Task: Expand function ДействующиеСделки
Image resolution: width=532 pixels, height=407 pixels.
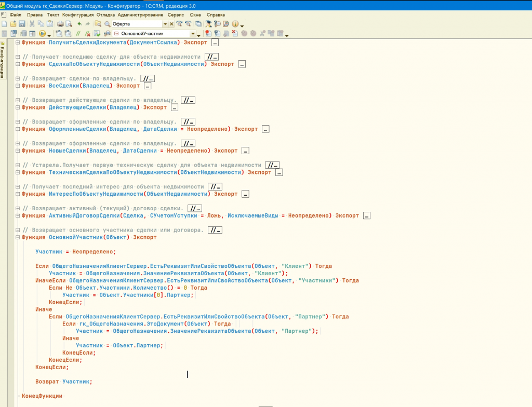Action: click(x=18, y=107)
